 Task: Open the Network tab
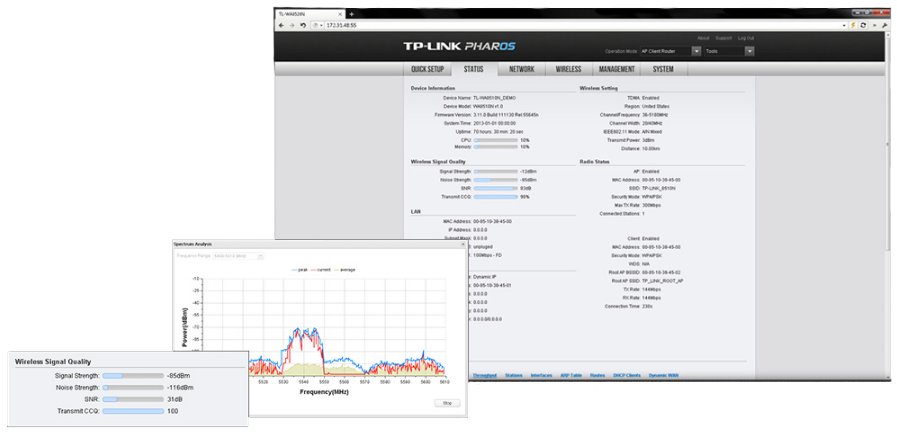[521, 69]
